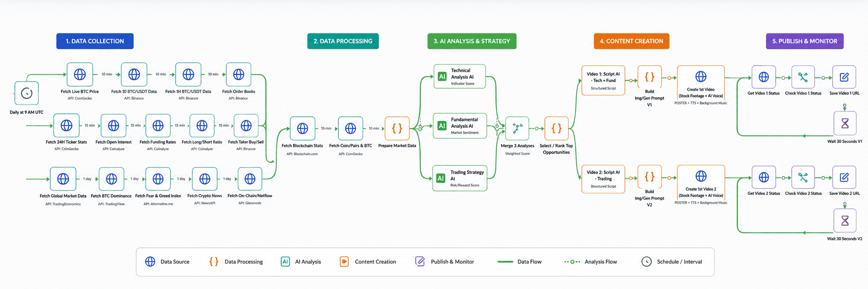Select the Fetch Global Market Data node
The image size is (868, 289).
point(63,179)
